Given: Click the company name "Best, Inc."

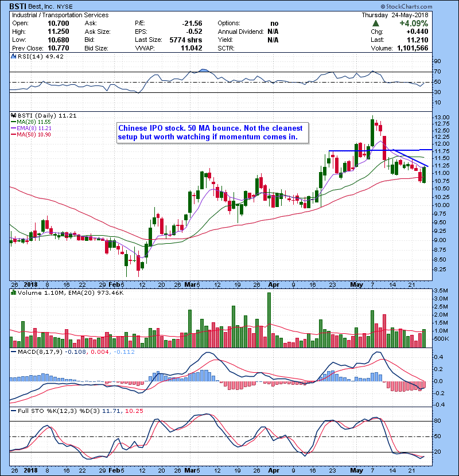Looking at the screenshot, I should (x=41, y=6).
